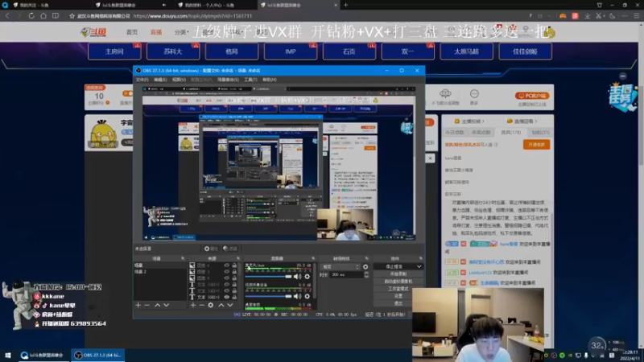This screenshot has width=644, height=362.
Task: Click the orange 开通贵宾 button
Action: pyautogui.click(x=536, y=145)
